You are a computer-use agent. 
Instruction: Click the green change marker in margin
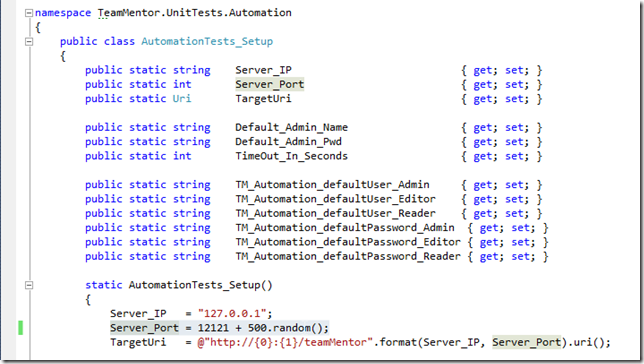pyautogui.click(x=21, y=328)
